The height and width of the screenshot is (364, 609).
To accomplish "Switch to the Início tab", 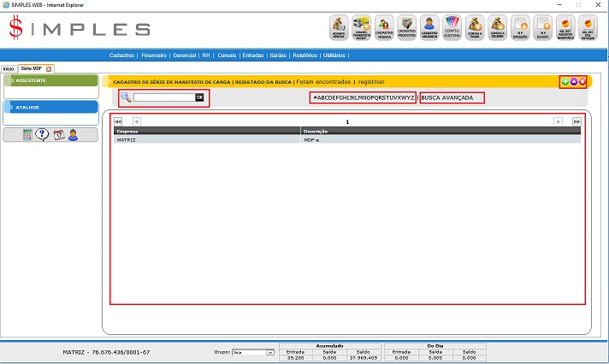I will [x=9, y=68].
